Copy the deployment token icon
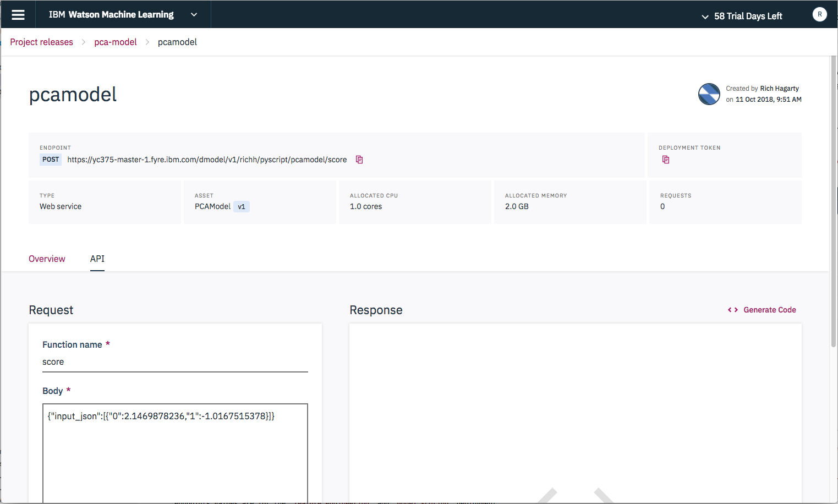Image resolution: width=838 pixels, height=504 pixels. point(666,160)
